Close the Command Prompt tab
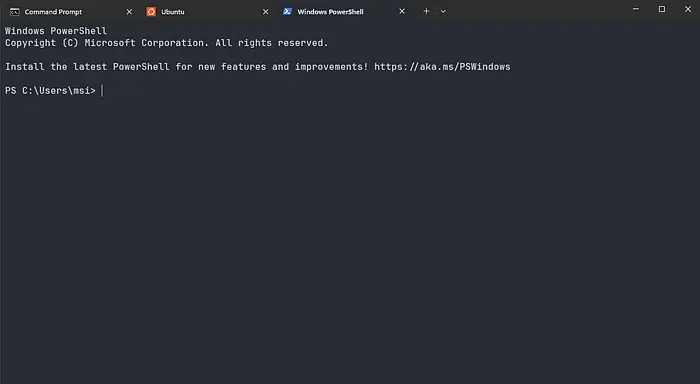Screen dimensions: 700x384 pyautogui.click(x=129, y=12)
